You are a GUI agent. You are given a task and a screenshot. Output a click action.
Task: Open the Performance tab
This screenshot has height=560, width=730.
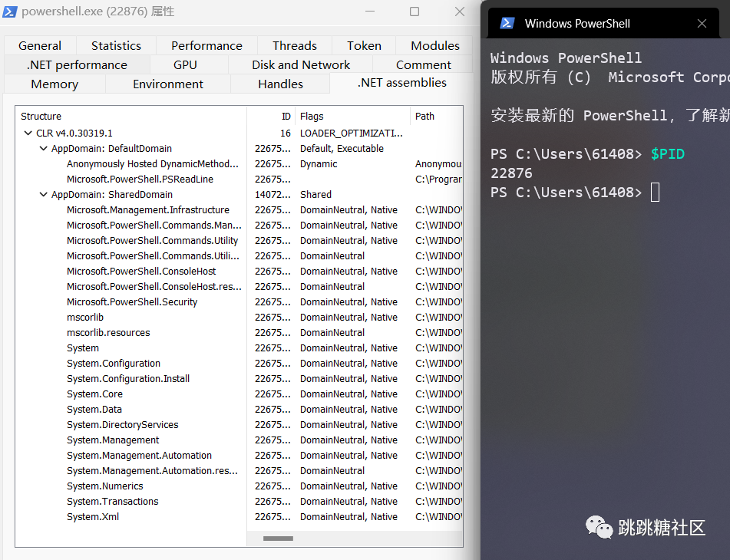pos(206,45)
